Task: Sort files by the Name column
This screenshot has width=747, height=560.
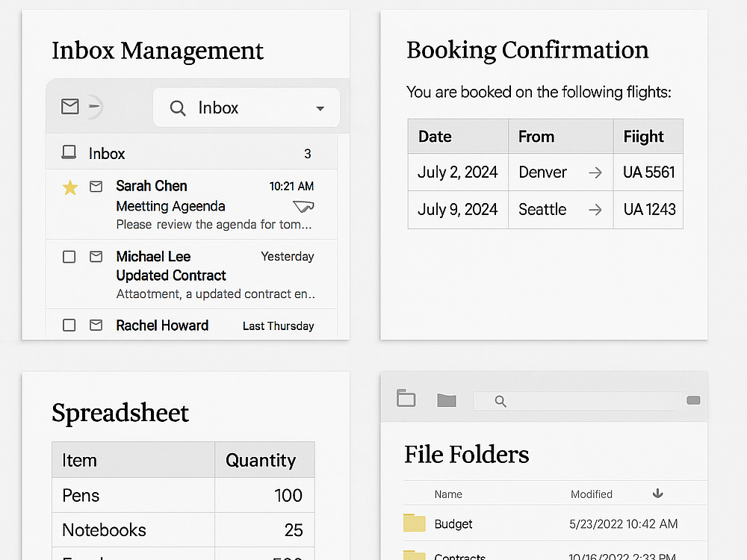Action: pos(448,494)
